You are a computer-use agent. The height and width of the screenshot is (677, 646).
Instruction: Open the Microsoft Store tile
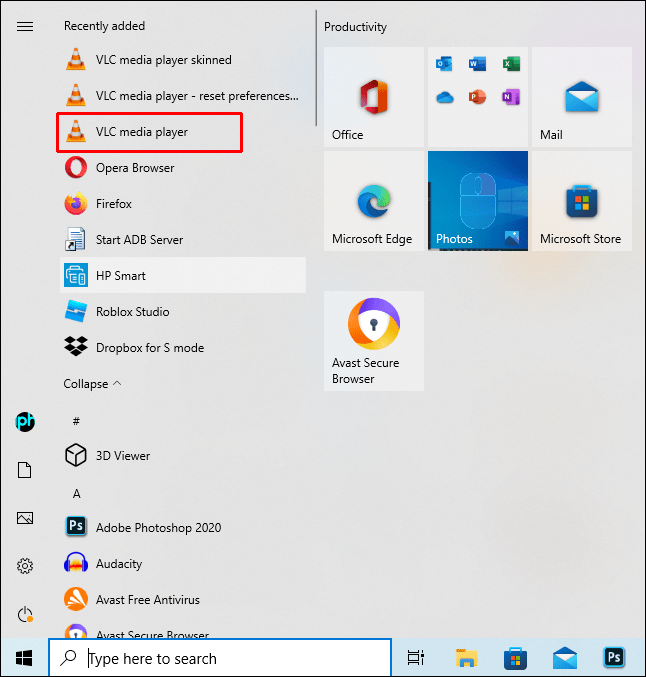582,201
